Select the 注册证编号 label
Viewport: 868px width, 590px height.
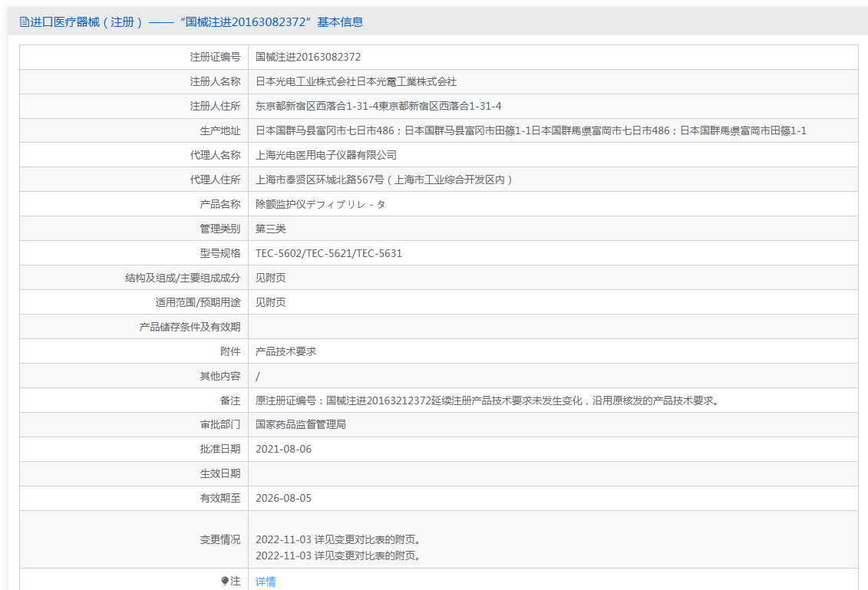point(216,57)
